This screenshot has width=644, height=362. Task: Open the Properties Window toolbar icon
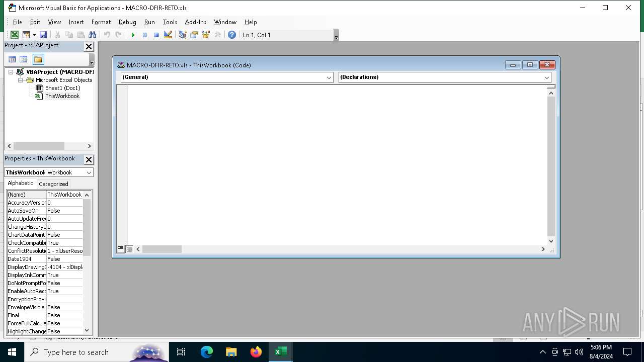coord(194,35)
